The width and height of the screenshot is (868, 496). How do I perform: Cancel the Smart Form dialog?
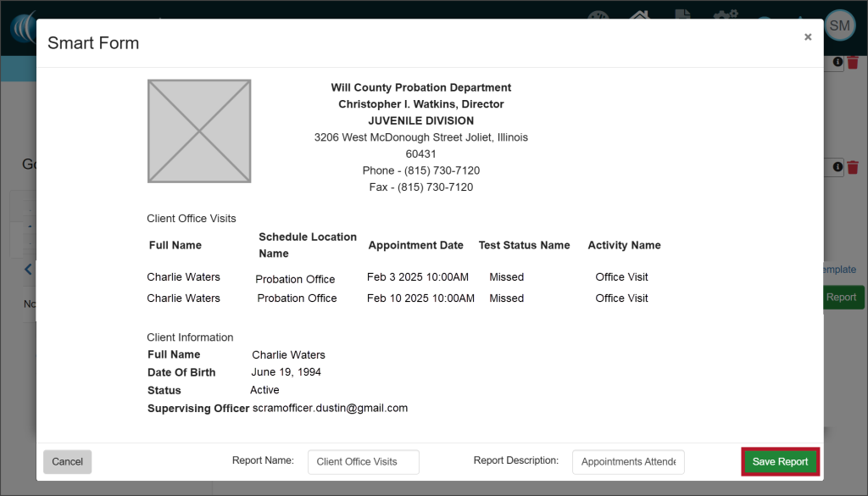pos(67,462)
